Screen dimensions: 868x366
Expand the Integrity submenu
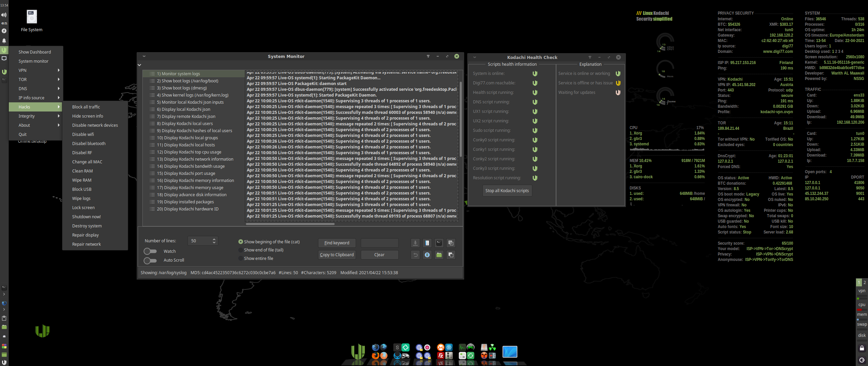pyautogui.click(x=35, y=116)
